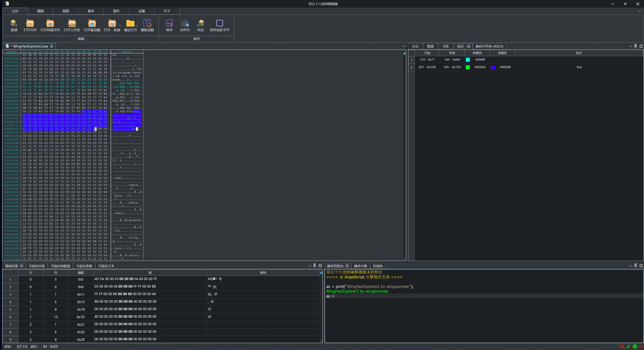This screenshot has width=644, height=350.
Task: Collapse the ribbon using the top-right chevron
Action: (x=639, y=11)
